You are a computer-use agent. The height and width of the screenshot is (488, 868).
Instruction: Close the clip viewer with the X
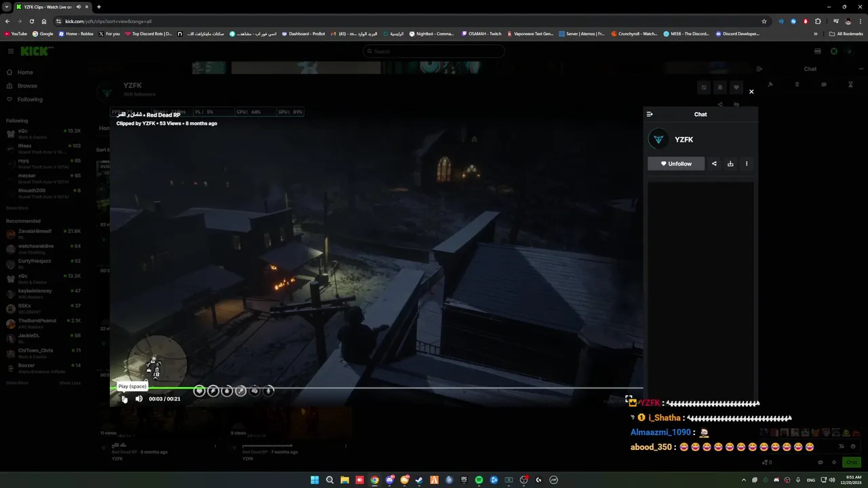[x=751, y=91]
